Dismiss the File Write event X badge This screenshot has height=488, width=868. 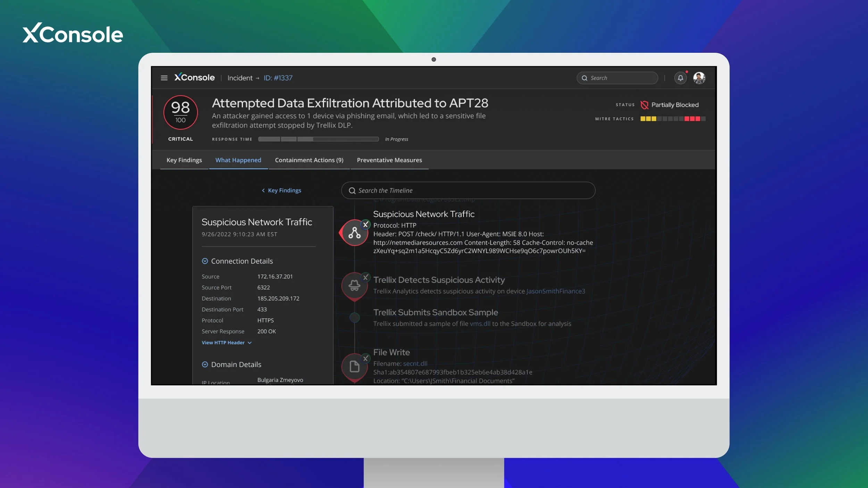pyautogui.click(x=365, y=358)
